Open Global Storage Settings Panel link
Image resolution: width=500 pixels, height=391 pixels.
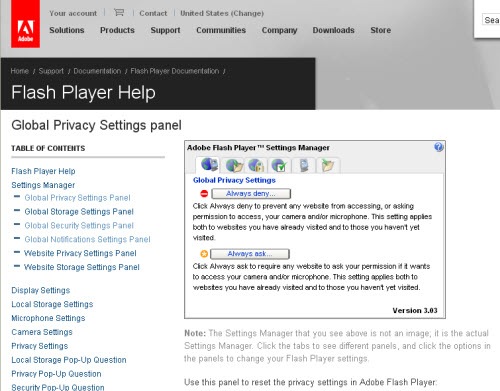79,212
